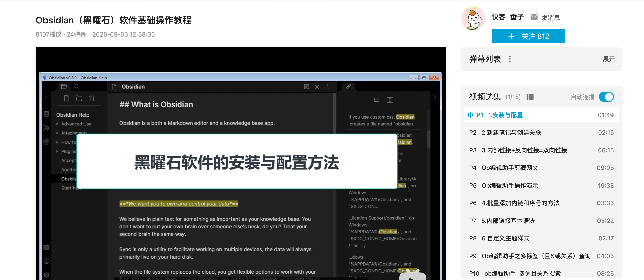Play P4 Ob编辑助手剪藏网文
This screenshot has height=280, width=644.
pyautogui.click(x=541, y=168)
